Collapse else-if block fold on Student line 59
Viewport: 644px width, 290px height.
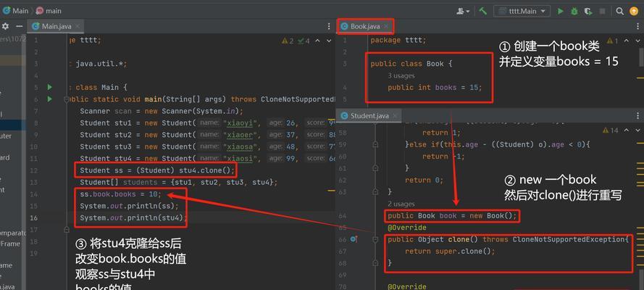point(375,144)
